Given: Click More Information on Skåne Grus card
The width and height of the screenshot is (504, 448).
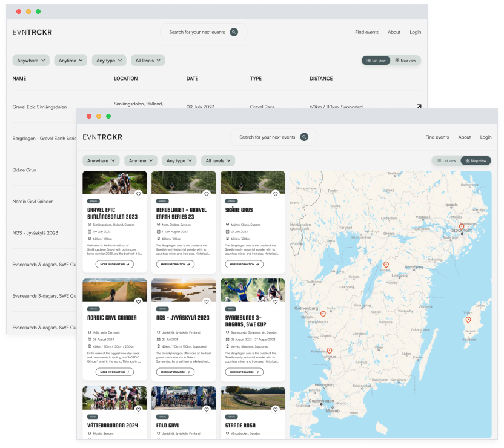Looking at the screenshot, I should click(x=244, y=265).
